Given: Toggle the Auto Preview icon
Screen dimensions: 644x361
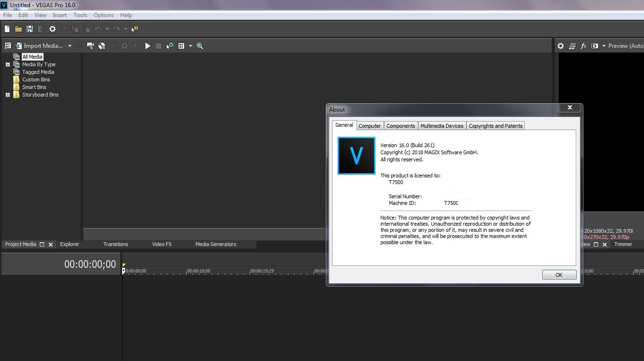Looking at the screenshot, I should point(170,46).
